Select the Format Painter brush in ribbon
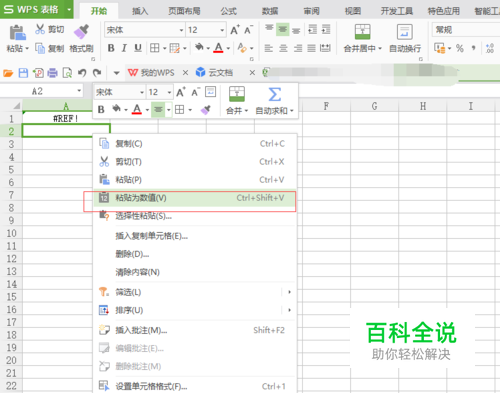This screenshot has width=500, height=393. coord(81,32)
